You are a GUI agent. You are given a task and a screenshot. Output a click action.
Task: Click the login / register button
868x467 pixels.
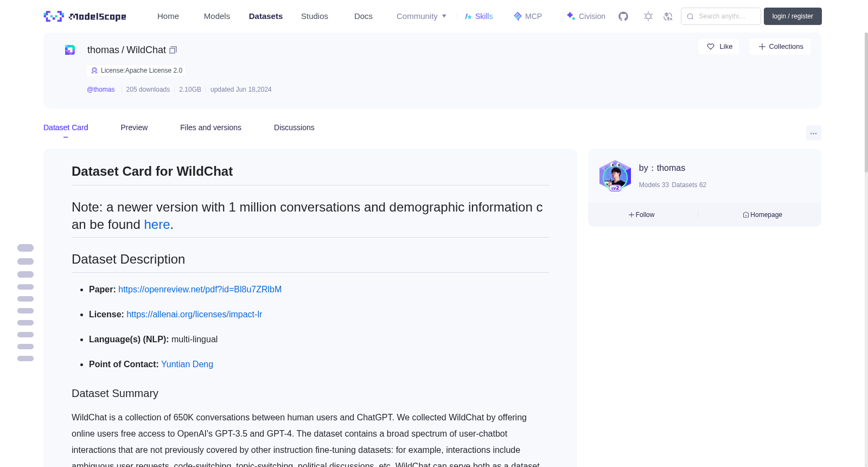point(793,16)
